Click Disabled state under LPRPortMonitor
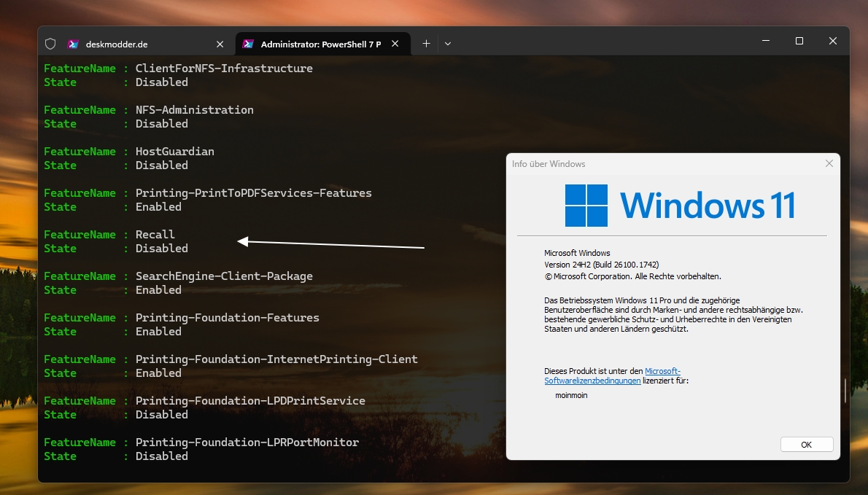 [162, 456]
